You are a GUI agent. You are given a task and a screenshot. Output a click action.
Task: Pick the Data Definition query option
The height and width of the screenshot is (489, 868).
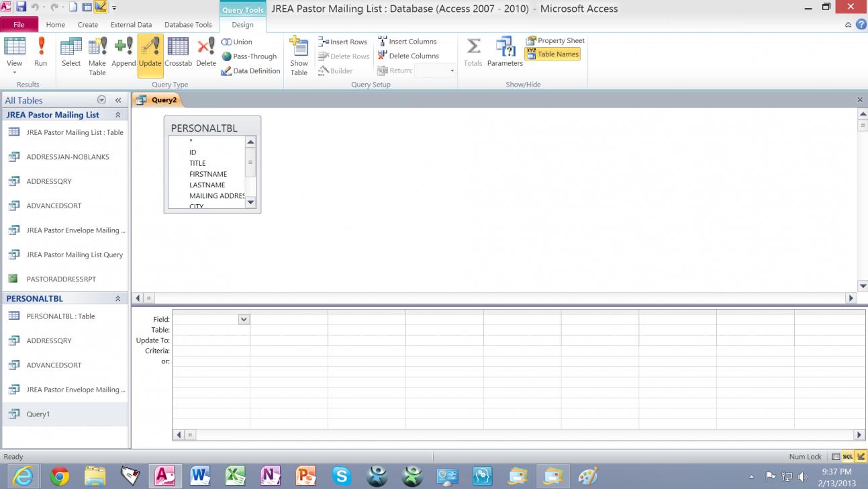[250, 71]
